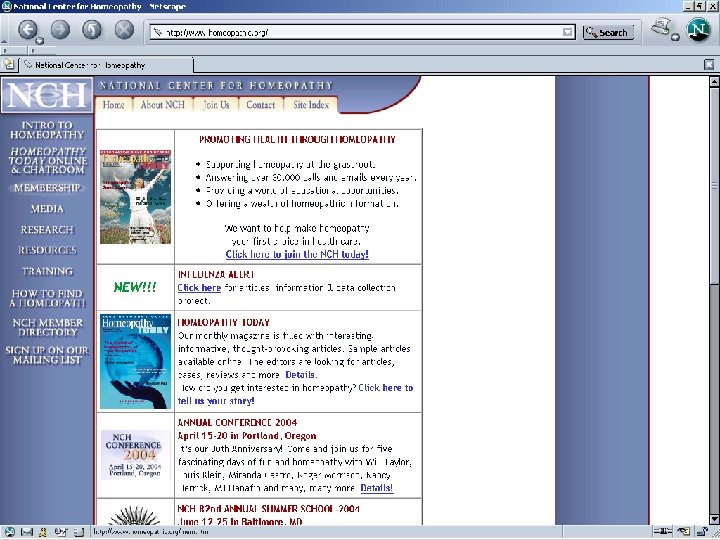Open NCH Member Directory in sidebar
The height and width of the screenshot is (540, 720).
click(x=48, y=327)
